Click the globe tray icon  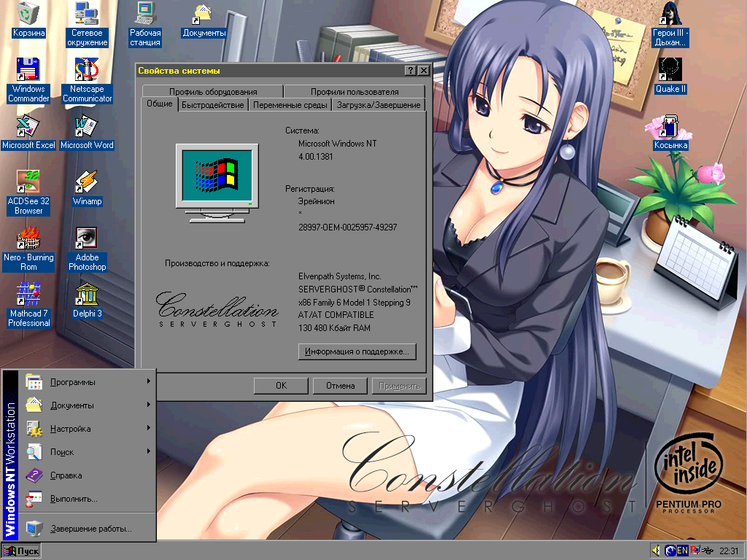(x=670, y=551)
